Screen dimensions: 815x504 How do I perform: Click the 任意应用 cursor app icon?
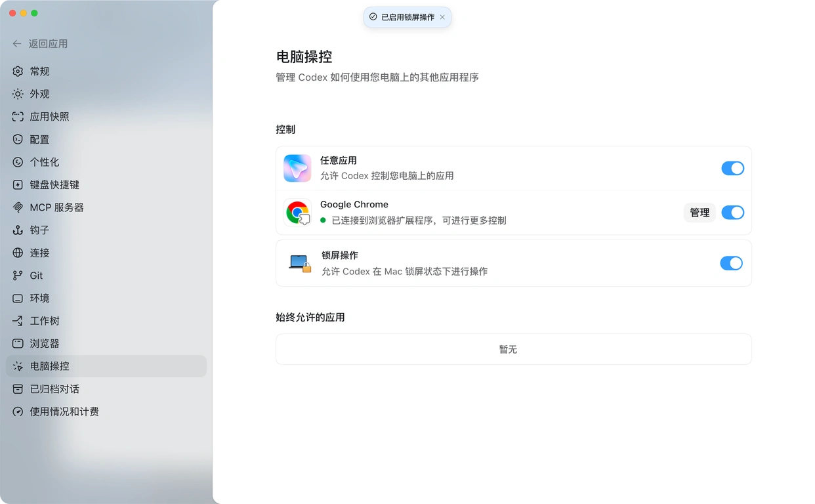pos(297,168)
